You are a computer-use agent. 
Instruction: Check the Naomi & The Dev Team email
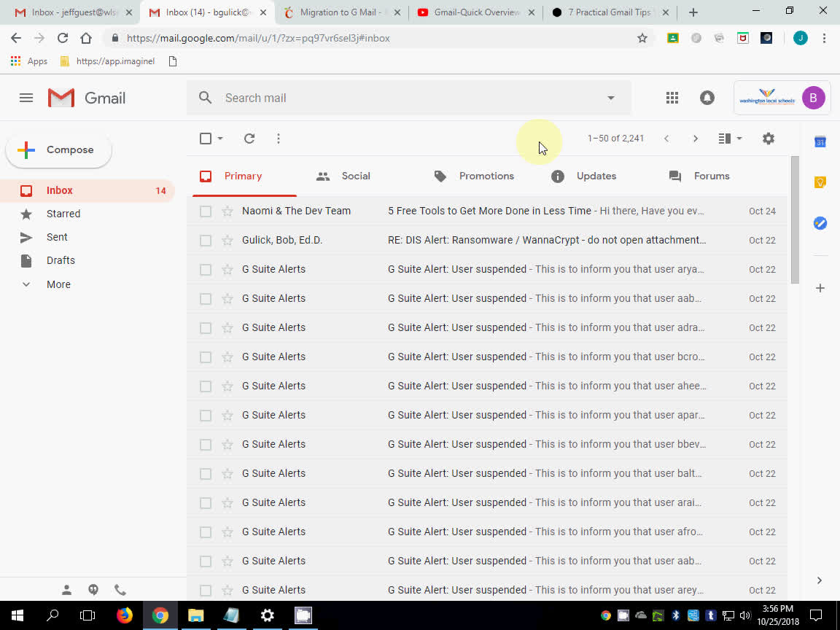click(205, 211)
